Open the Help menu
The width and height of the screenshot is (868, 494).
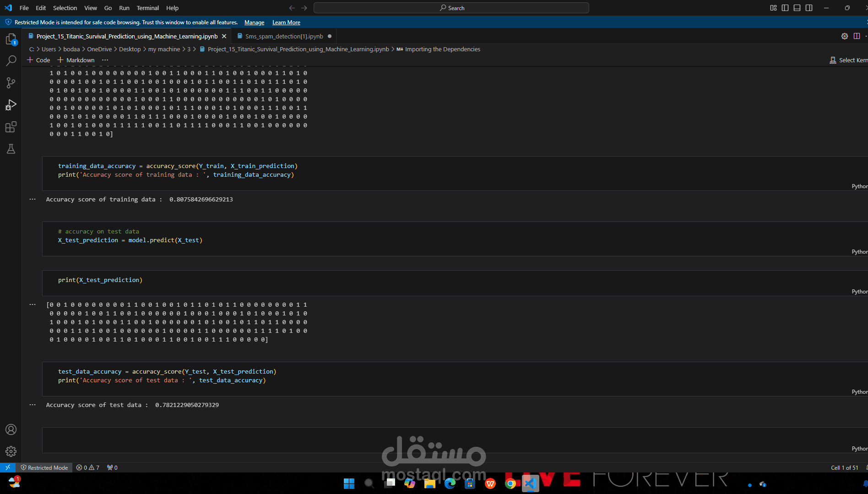173,8
